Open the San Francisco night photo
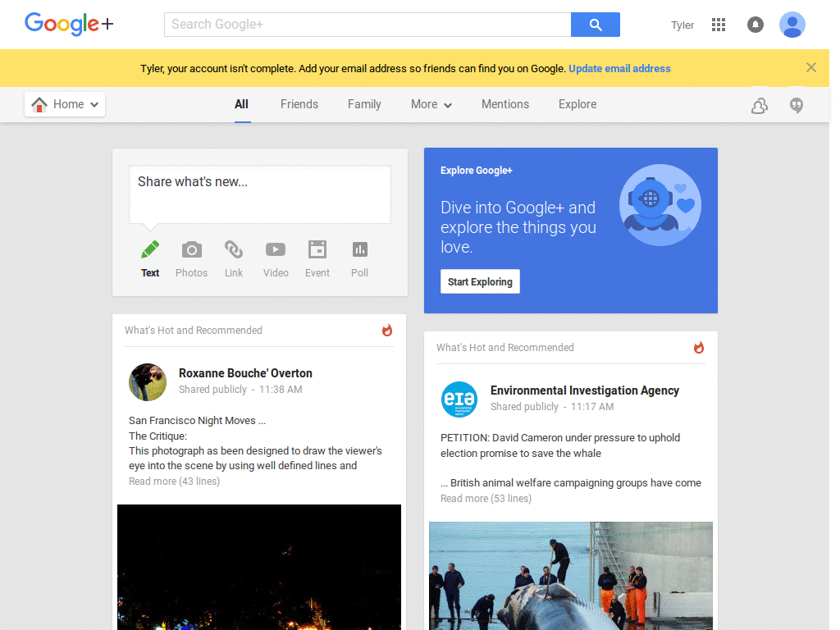This screenshot has width=840, height=630. click(259, 567)
